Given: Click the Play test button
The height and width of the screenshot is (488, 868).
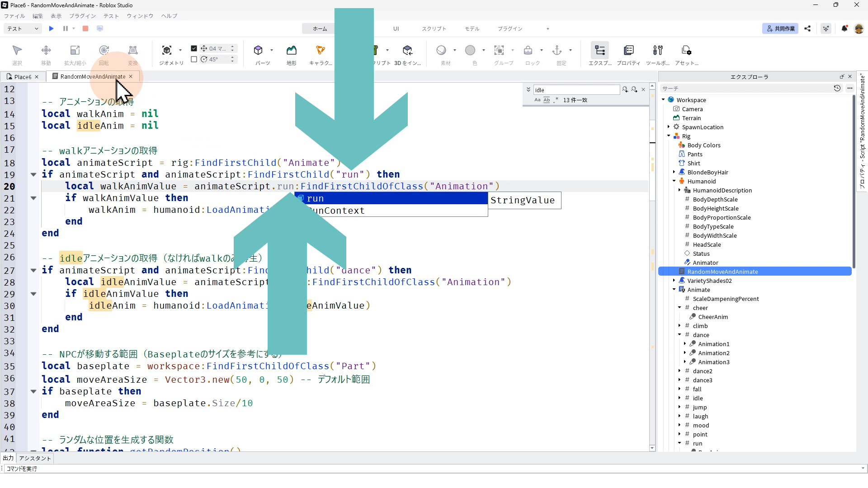Looking at the screenshot, I should (x=51, y=28).
